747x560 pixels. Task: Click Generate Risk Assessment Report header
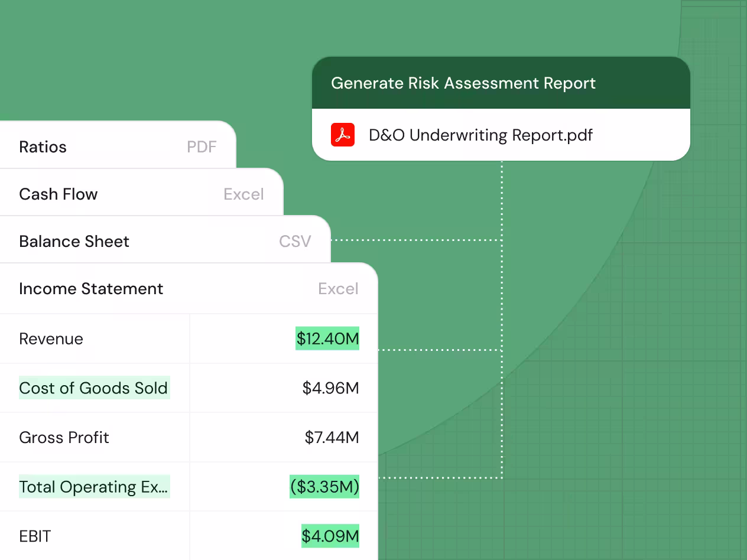[x=501, y=83]
